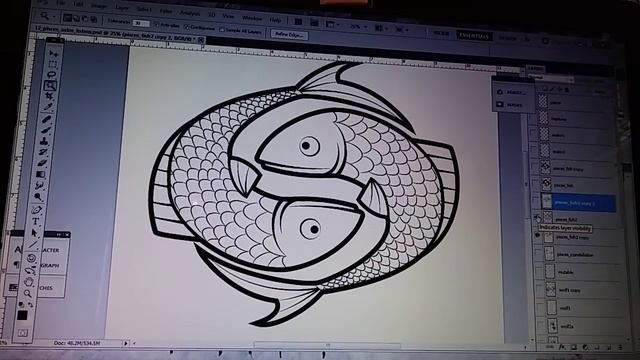Select the Gradient tool
640x360 pixels.
coord(41,174)
